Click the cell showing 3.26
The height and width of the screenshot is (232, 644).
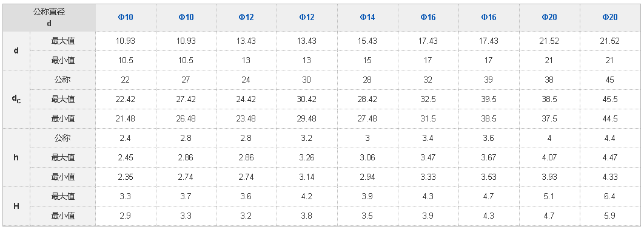click(306, 157)
